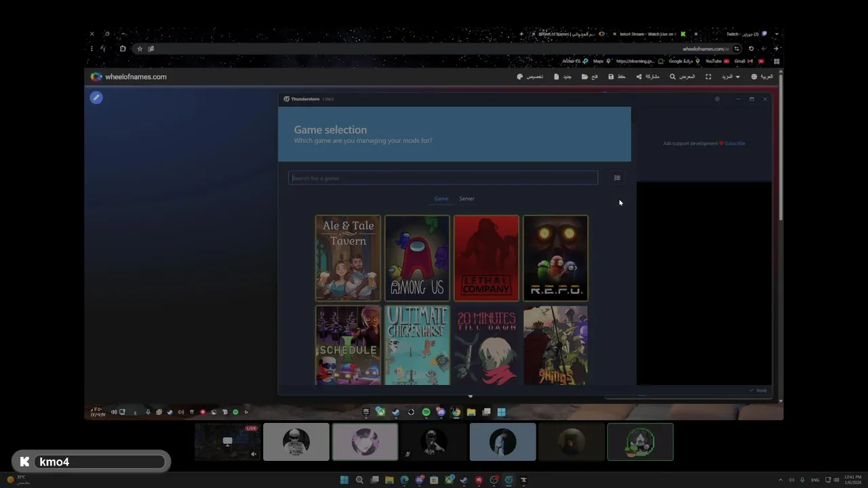Click the مشاركة share button
868x488 pixels.
click(x=648, y=77)
